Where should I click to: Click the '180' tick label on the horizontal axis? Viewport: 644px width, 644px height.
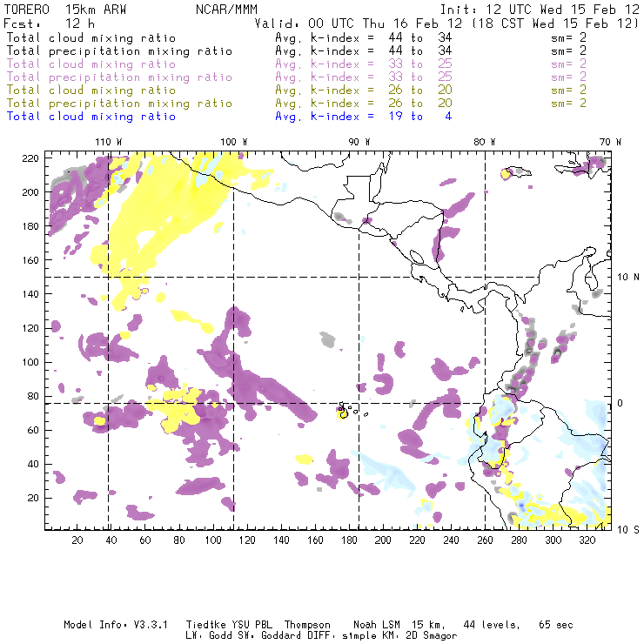(x=349, y=540)
